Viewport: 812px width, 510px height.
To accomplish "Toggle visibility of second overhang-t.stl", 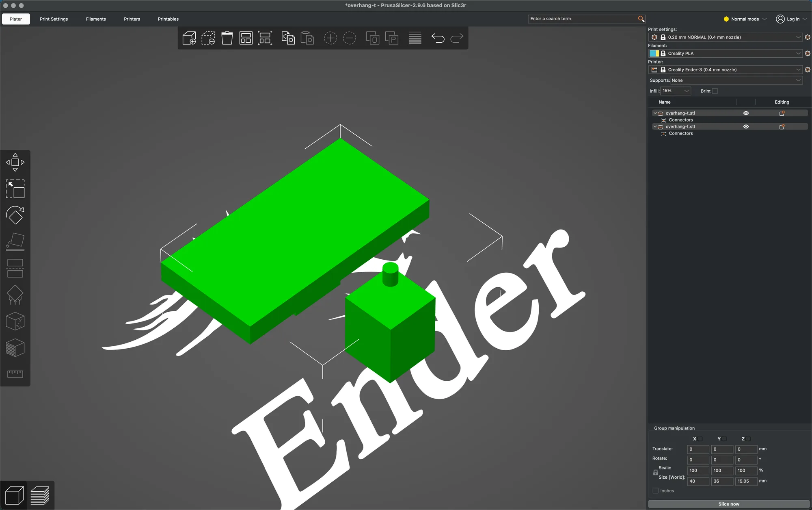I will tap(746, 127).
